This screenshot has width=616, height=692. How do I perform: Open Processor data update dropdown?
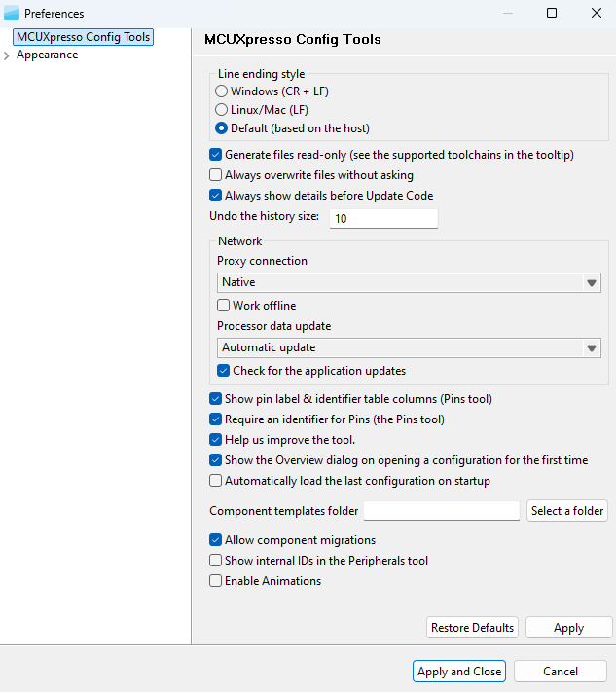[409, 347]
